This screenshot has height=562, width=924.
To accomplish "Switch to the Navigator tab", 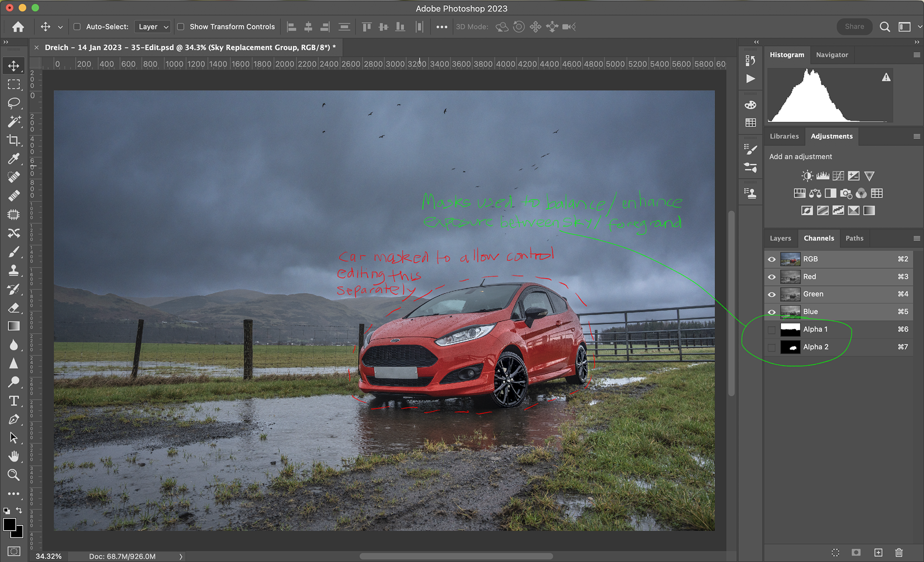I will 832,55.
